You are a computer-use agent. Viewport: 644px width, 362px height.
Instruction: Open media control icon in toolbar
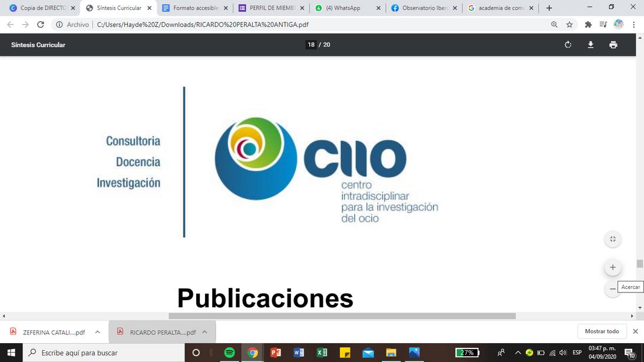[x=603, y=25]
